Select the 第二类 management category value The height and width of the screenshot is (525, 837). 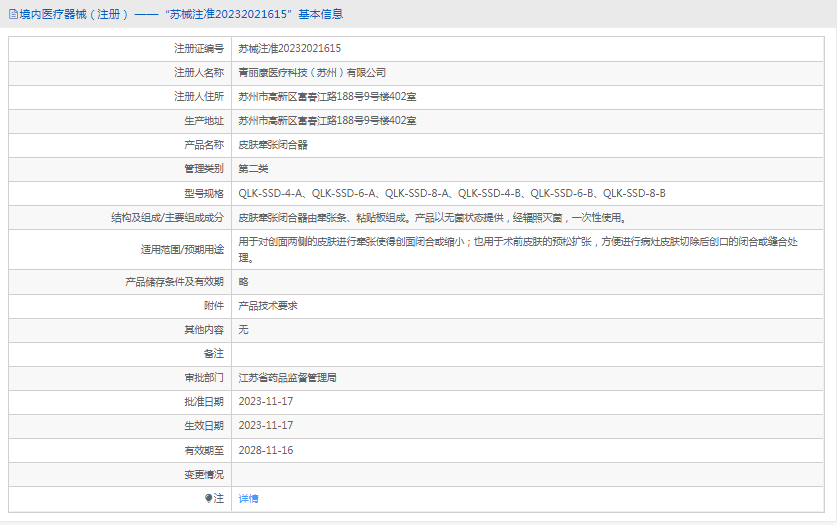pyautogui.click(x=253, y=169)
